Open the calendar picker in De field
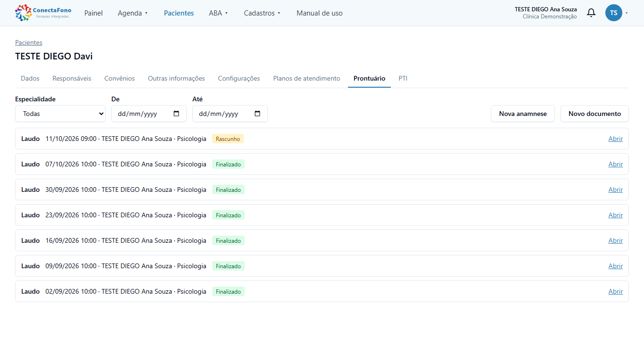The height and width of the screenshot is (362, 644). coord(177,114)
